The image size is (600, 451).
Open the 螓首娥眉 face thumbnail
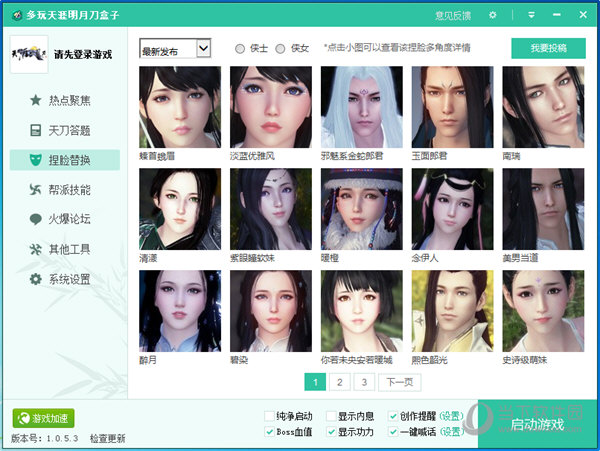coord(180,107)
